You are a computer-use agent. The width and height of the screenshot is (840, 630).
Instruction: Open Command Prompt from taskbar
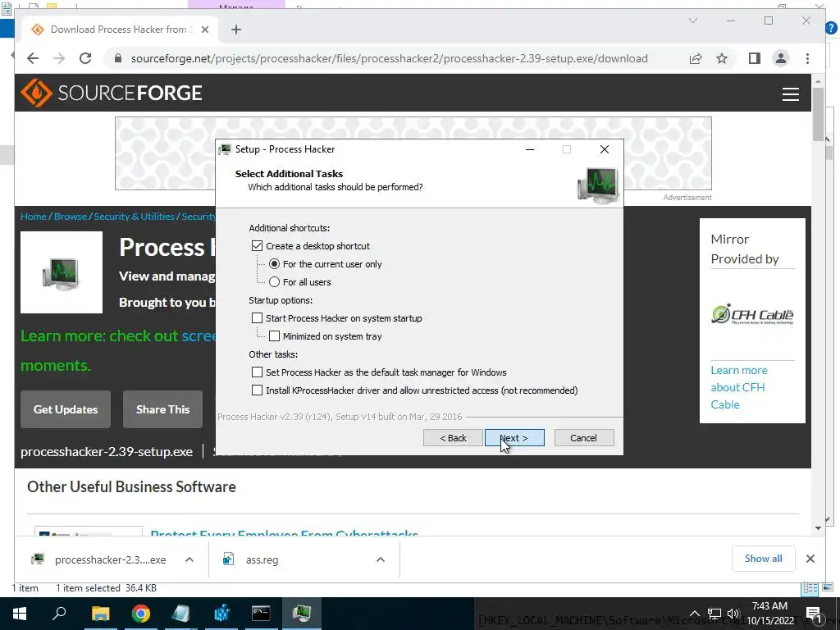point(261,614)
